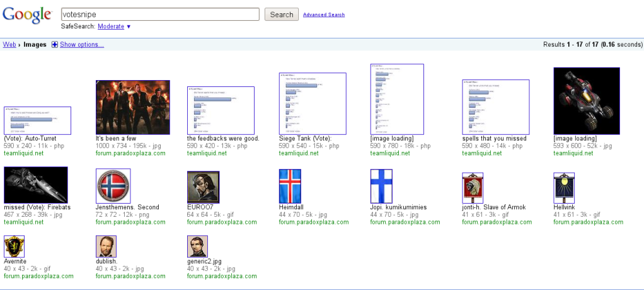Go to the Web results link

tap(9, 45)
